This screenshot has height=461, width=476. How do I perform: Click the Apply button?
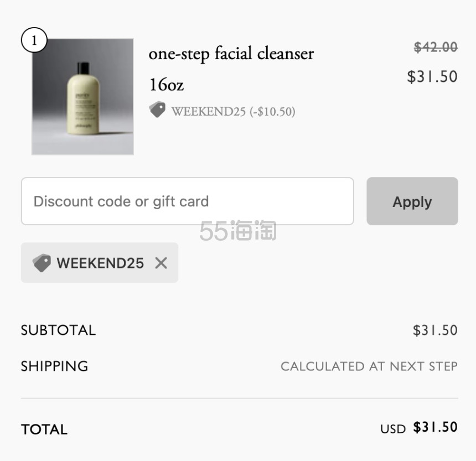pyautogui.click(x=412, y=201)
